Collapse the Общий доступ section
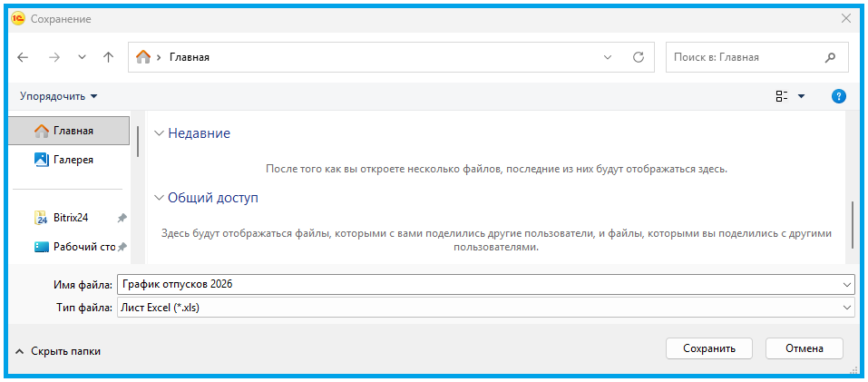Screen dimensions: 868x382 160,197
